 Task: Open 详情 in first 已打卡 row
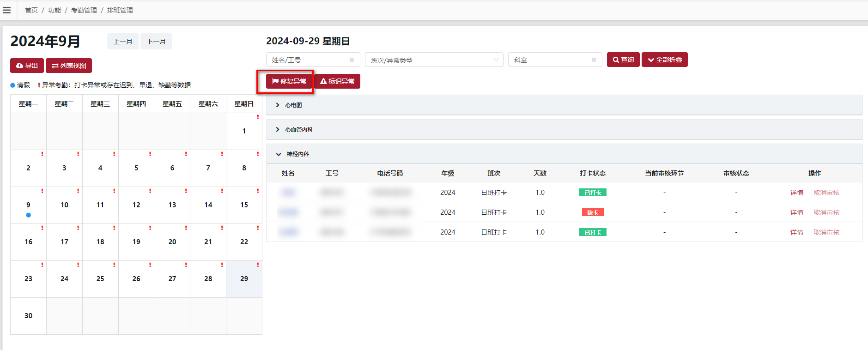pos(797,193)
